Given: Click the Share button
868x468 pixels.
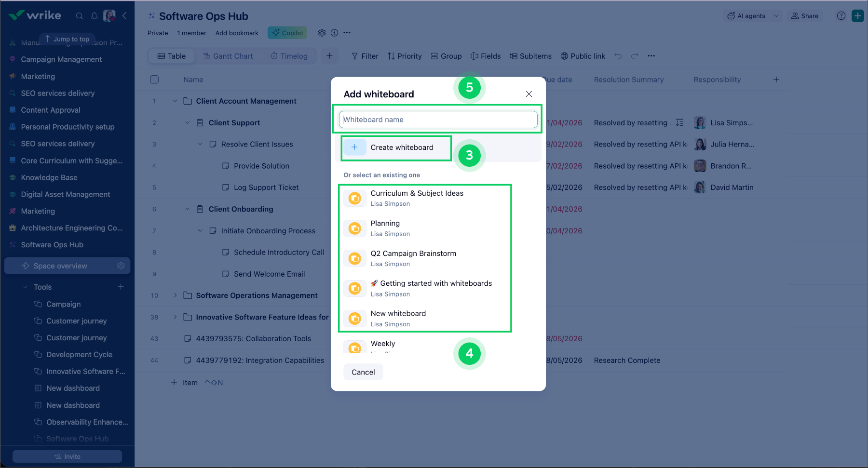Looking at the screenshot, I should click(x=805, y=16).
